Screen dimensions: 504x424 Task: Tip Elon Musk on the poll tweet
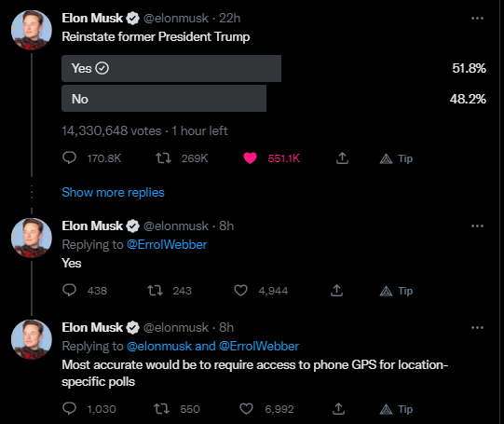click(396, 158)
